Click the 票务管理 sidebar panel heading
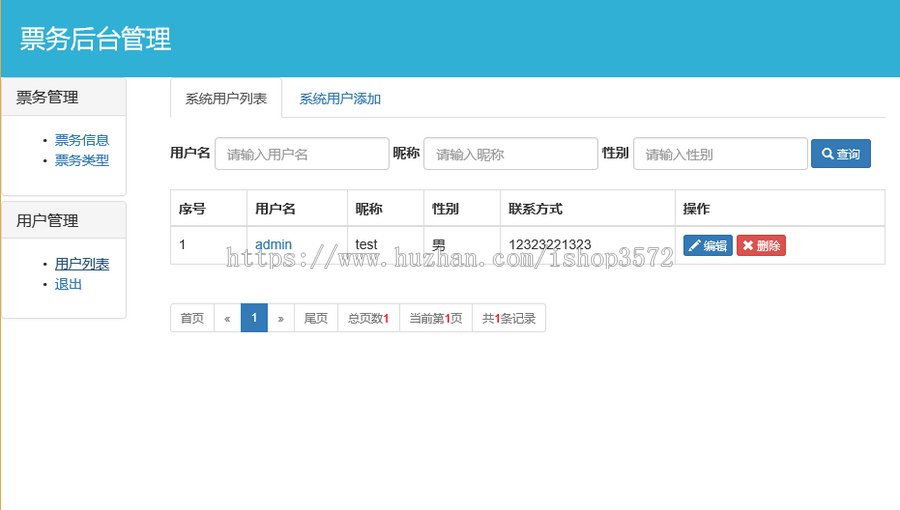Viewport: 900px width, 510px height. (64, 97)
